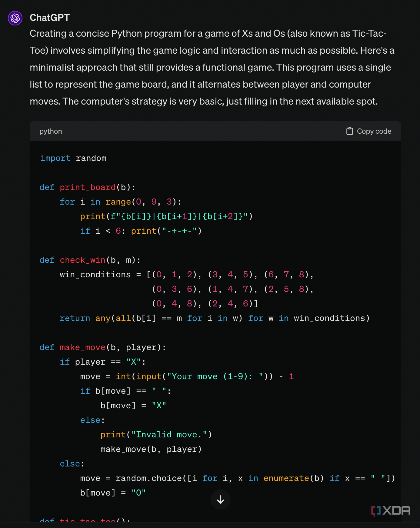
Task: Click the "Invalid move." string in code
Action: [169, 435]
